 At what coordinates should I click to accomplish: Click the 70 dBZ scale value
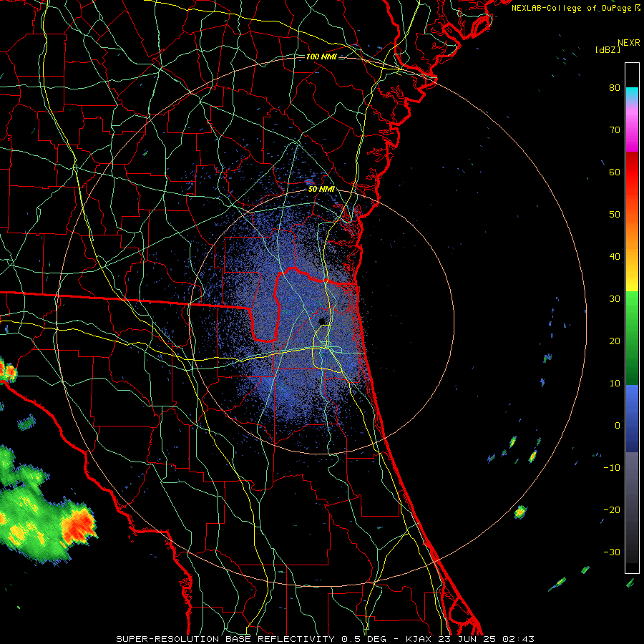615,130
